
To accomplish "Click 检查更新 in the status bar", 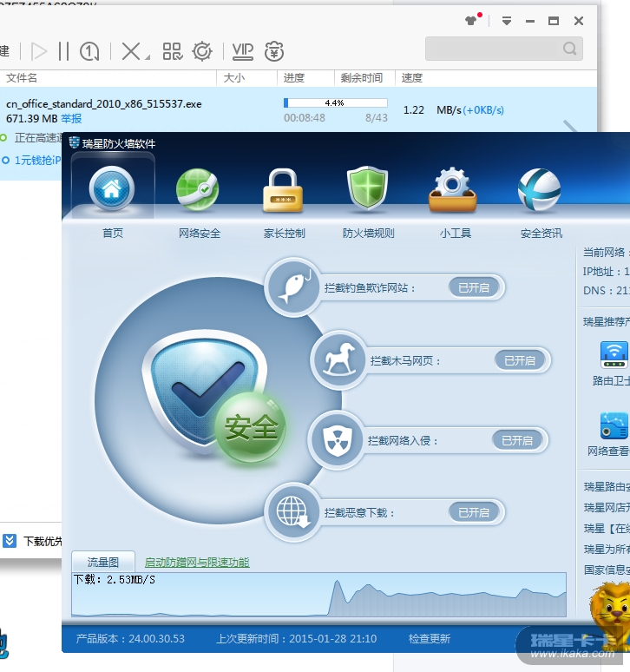I will click(430, 638).
